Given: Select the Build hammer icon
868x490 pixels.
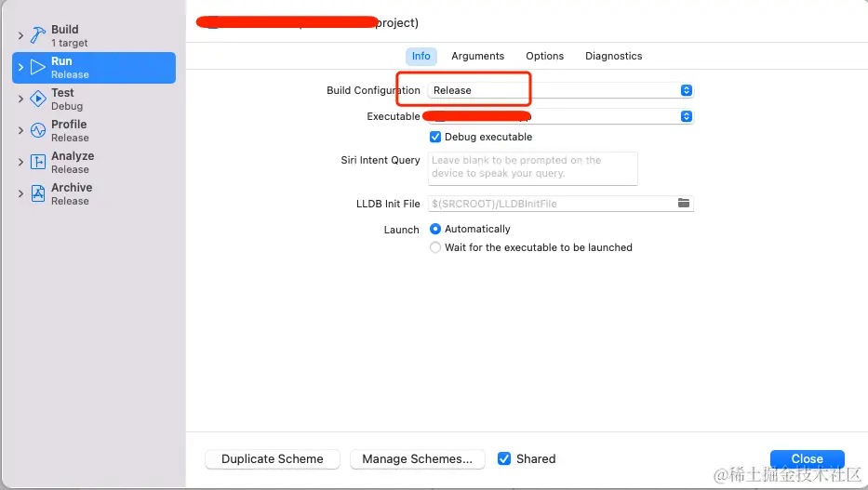Looking at the screenshot, I should [37, 35].
